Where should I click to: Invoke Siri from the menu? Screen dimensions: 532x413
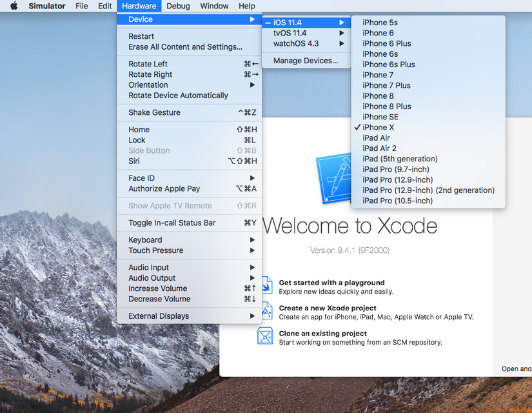pos(190,161)
